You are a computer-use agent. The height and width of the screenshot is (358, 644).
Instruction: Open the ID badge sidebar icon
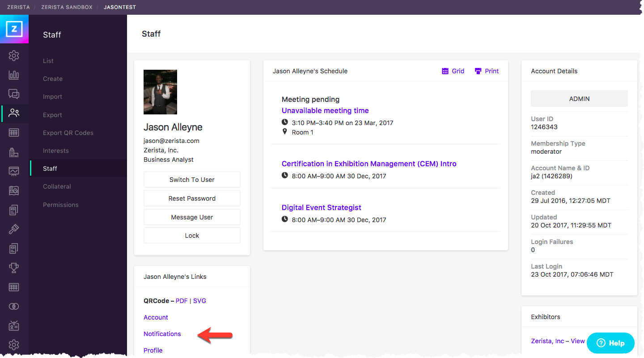(x=14, y=325)
